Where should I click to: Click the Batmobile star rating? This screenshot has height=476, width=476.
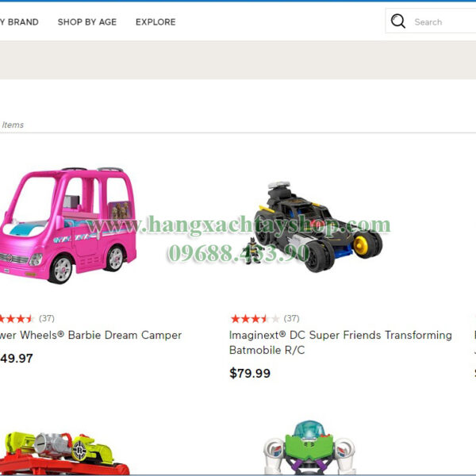[x=255, y=319]
